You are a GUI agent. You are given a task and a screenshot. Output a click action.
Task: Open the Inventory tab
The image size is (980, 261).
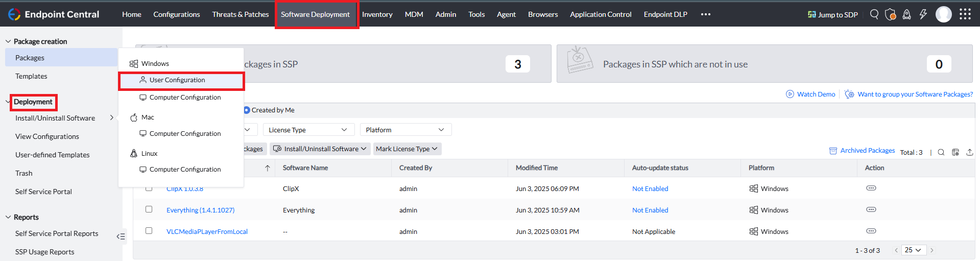(377, 14)
